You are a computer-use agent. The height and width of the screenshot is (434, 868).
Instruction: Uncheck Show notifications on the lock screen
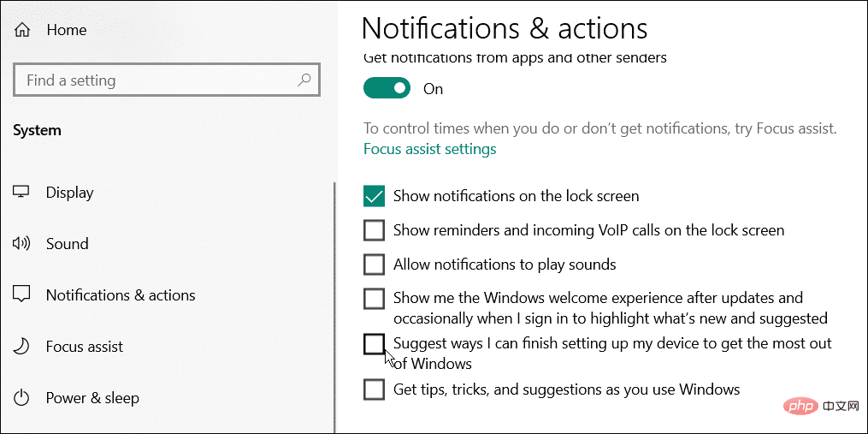click(374, 196)
